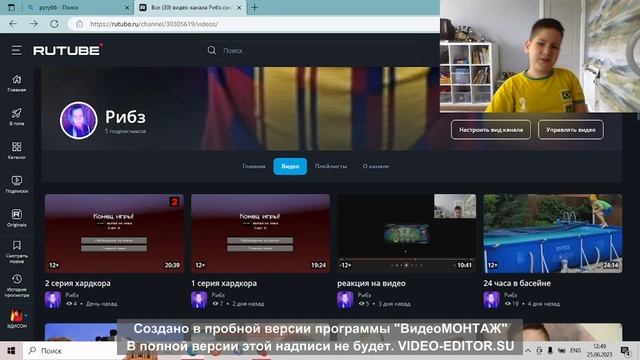
Task: Open thumbnail of 1 серия хардкора
Action: coord(260,233)
